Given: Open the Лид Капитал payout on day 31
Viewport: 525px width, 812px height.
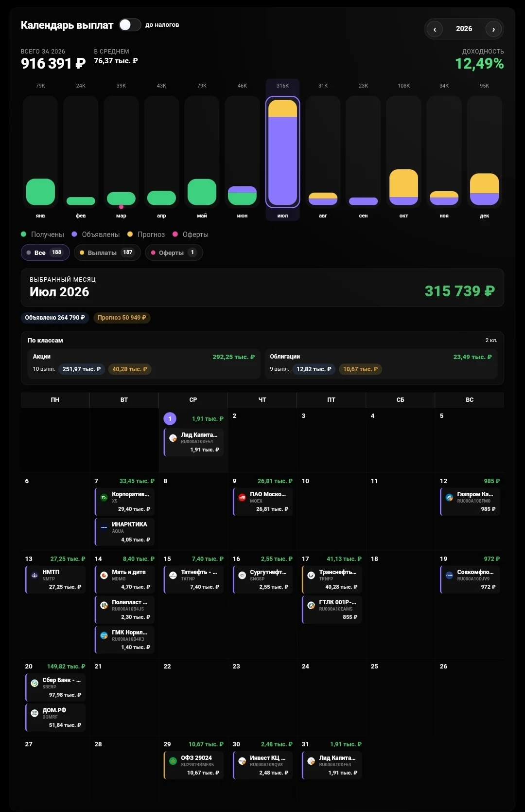Looking at the screenshot, I should 332,765.
